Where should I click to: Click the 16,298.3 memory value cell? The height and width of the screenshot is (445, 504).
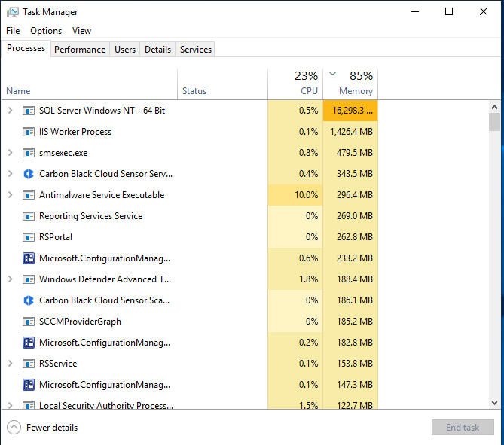click(350, 111)
